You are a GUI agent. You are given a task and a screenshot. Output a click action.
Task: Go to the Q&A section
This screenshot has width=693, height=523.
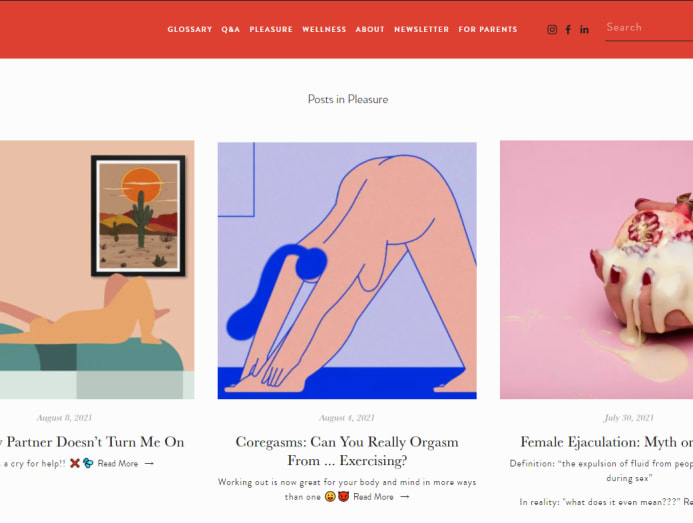[x=231, y=30]
